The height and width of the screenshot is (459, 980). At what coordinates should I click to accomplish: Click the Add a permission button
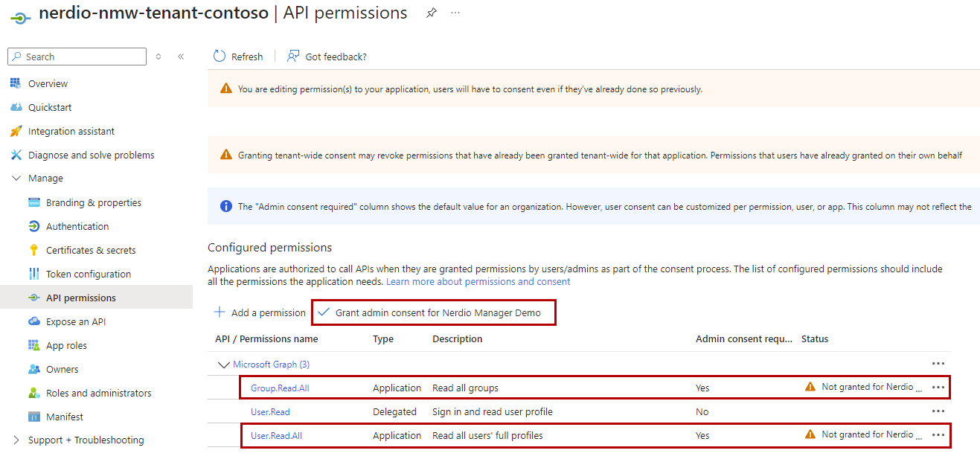(x=260, y=312)
